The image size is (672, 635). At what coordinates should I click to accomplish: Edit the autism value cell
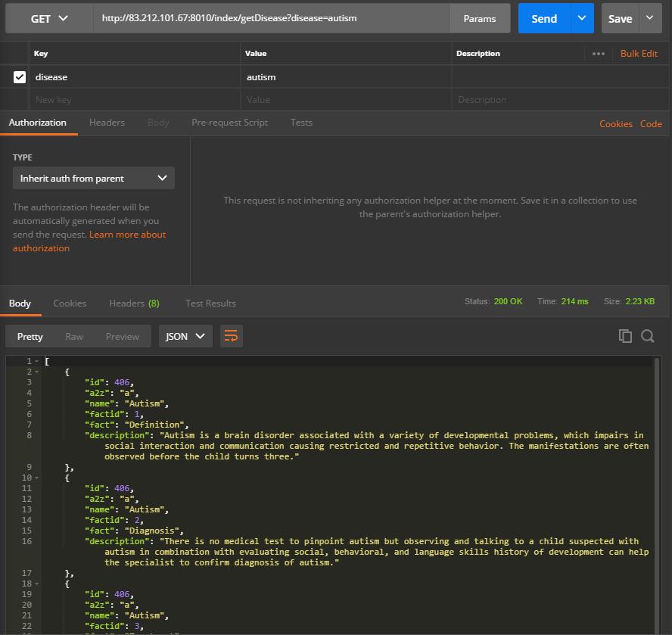coord(346,77)
